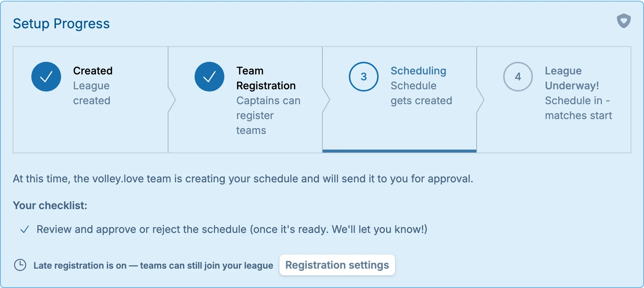Click the heart shield icon in the top corner
Image resolution: width=644 pixels, height=288 pixels.
(x=624, y=21)
